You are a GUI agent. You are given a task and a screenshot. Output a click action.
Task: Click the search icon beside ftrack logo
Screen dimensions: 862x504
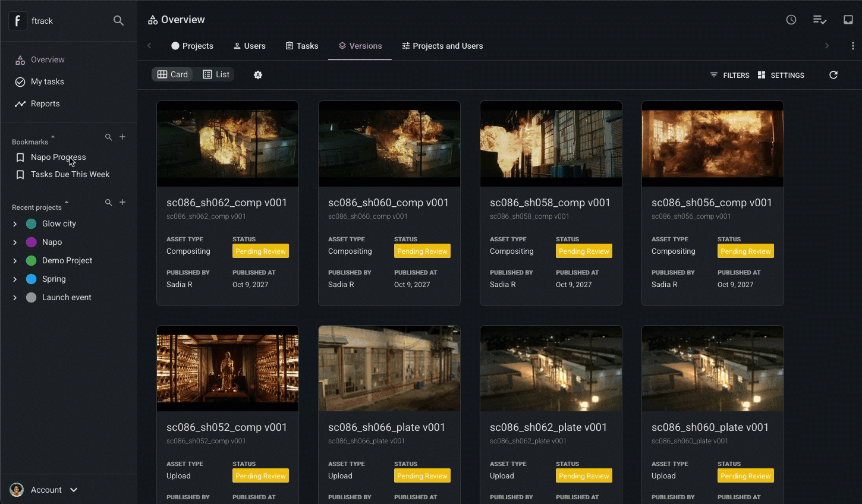(x=118, y=21)
